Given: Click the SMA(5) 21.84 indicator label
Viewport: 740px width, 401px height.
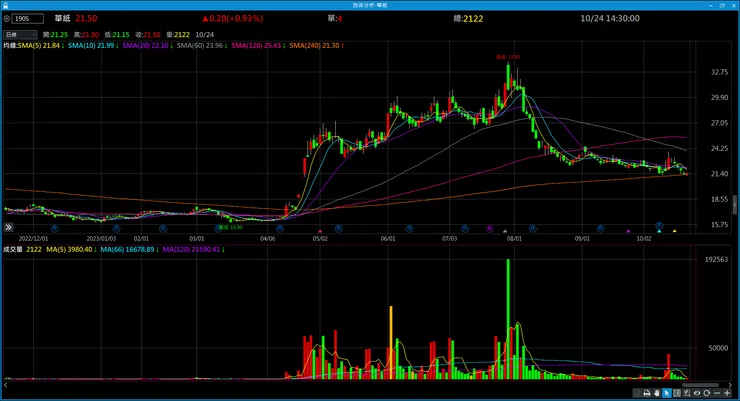Looking at the screenshot, I should [x=39, y=45].
